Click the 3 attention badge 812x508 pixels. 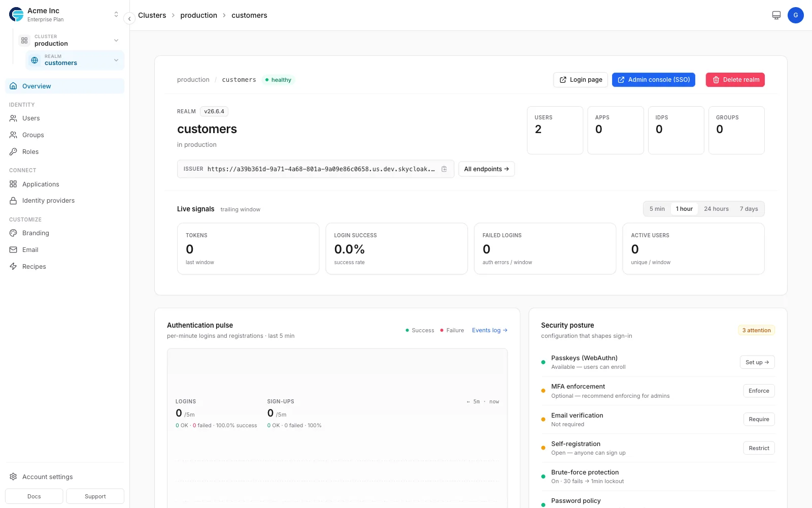click(756, 330)
